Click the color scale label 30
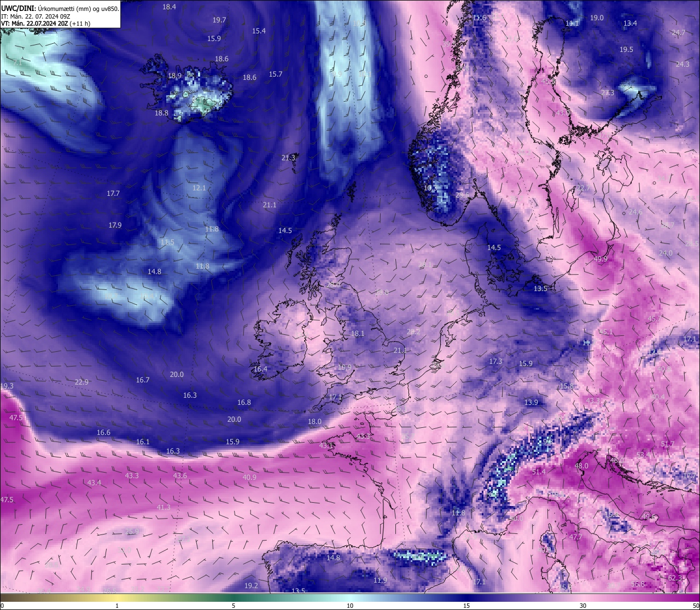This screenshot has width=700, height=610. [583, 606]
